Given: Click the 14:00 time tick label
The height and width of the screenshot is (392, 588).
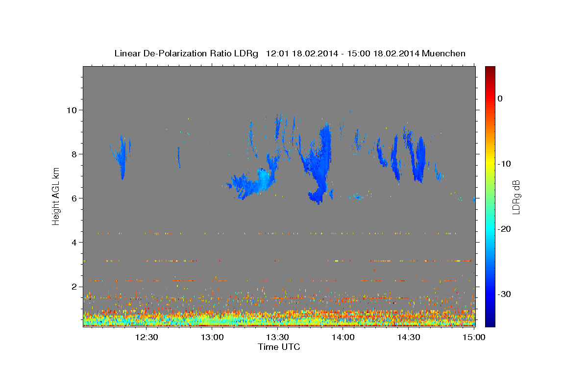Looking at the screenshot, I should [343, 337].
